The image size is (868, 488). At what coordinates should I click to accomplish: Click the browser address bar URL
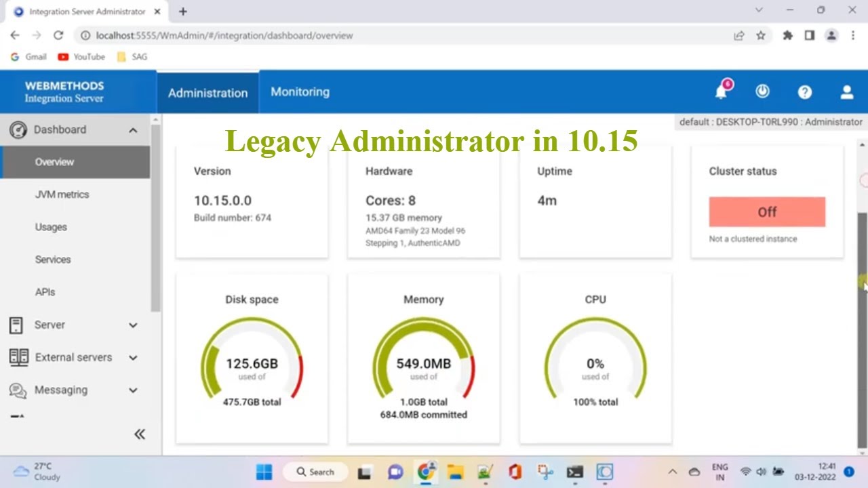tap(224, 35)
